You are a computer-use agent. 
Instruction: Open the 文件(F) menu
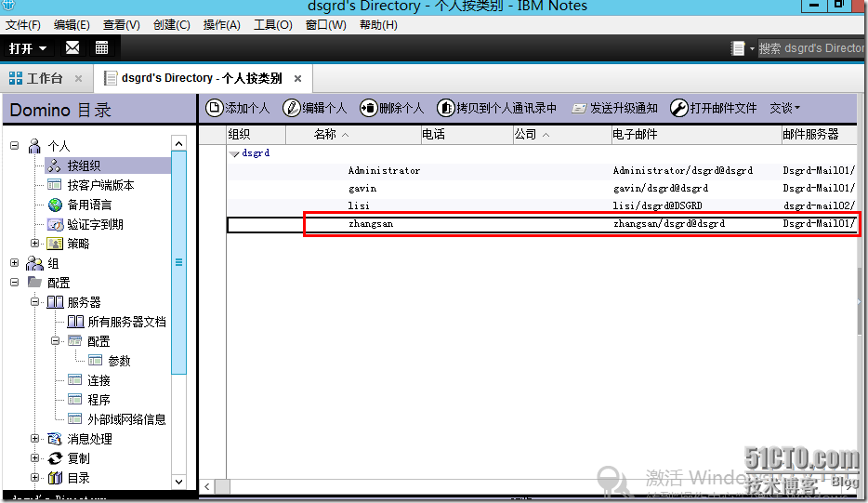(x=22, y=25)
